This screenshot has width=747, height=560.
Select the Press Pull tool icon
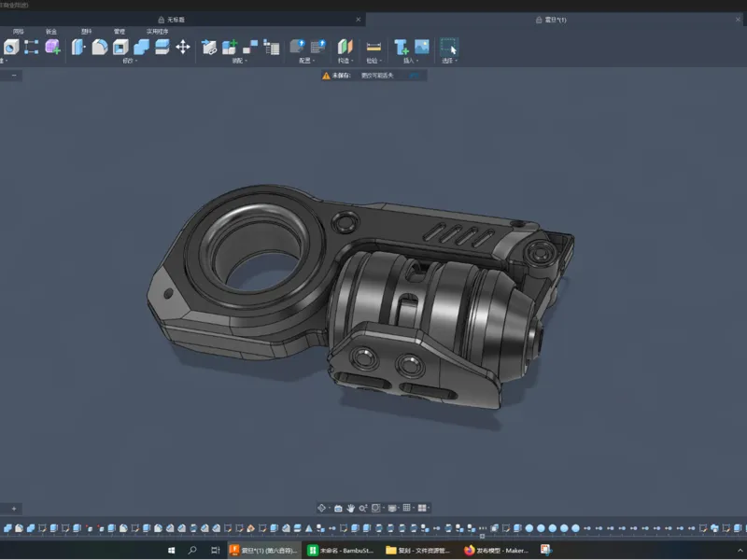pos(78,47)
